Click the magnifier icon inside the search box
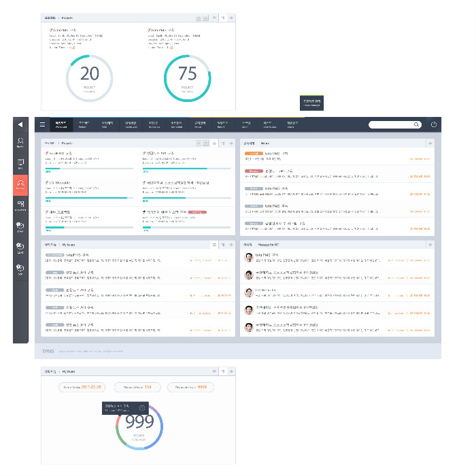 (416, 125)
